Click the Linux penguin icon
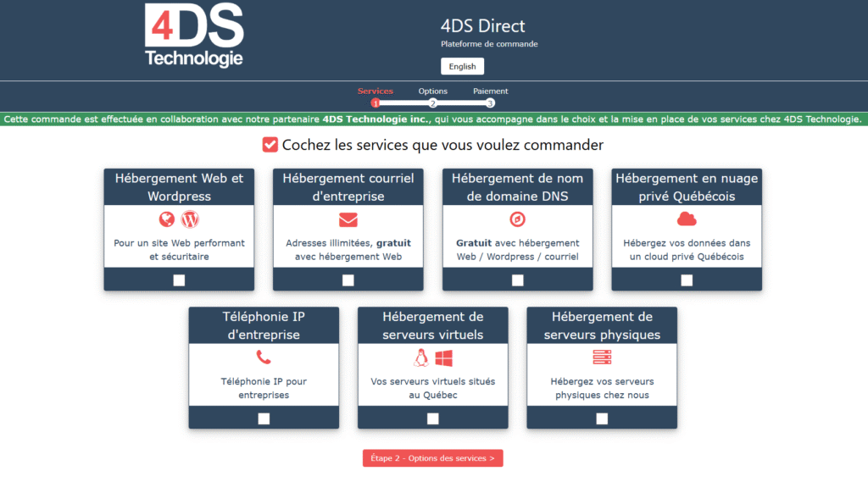The image size is (868, 493). [x=421, y=358]
